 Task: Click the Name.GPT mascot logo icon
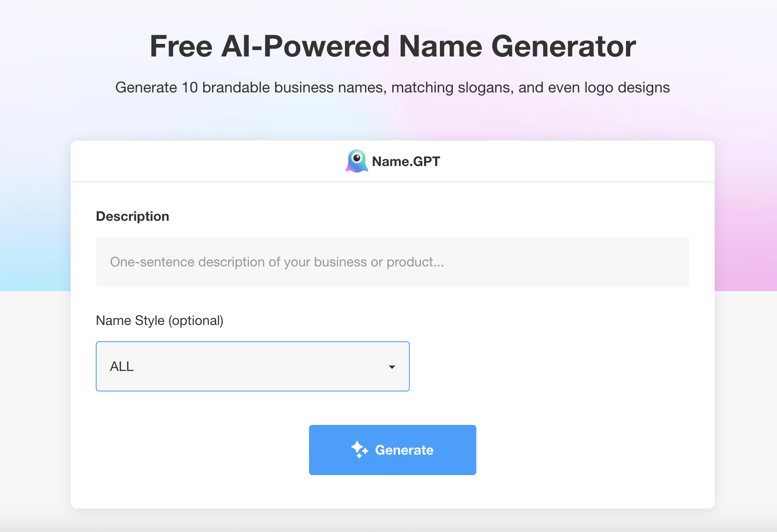coord(357,161)
